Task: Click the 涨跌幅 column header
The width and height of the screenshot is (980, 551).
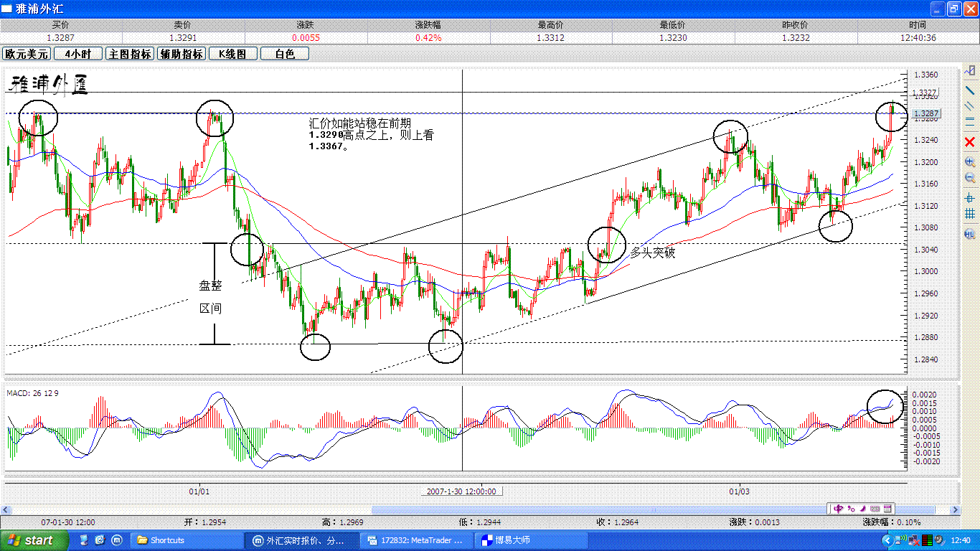Action: (428, 25)
